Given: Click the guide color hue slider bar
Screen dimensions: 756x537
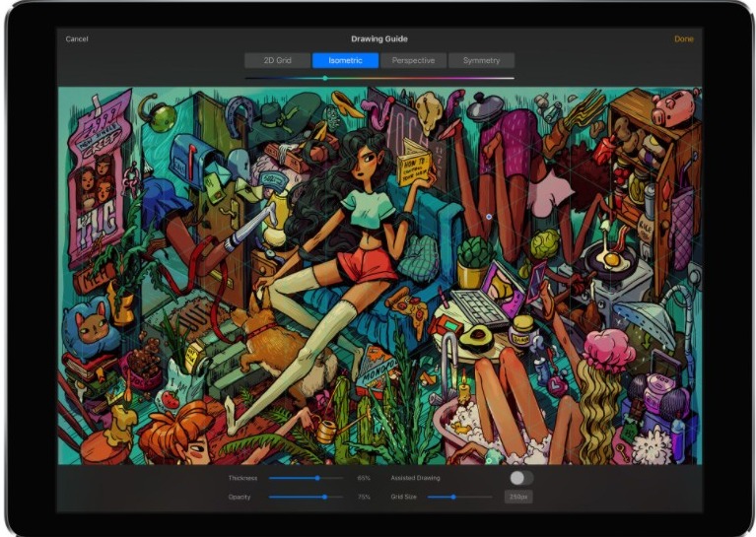Looking at the screenshot, I should [x=379, y=78].
